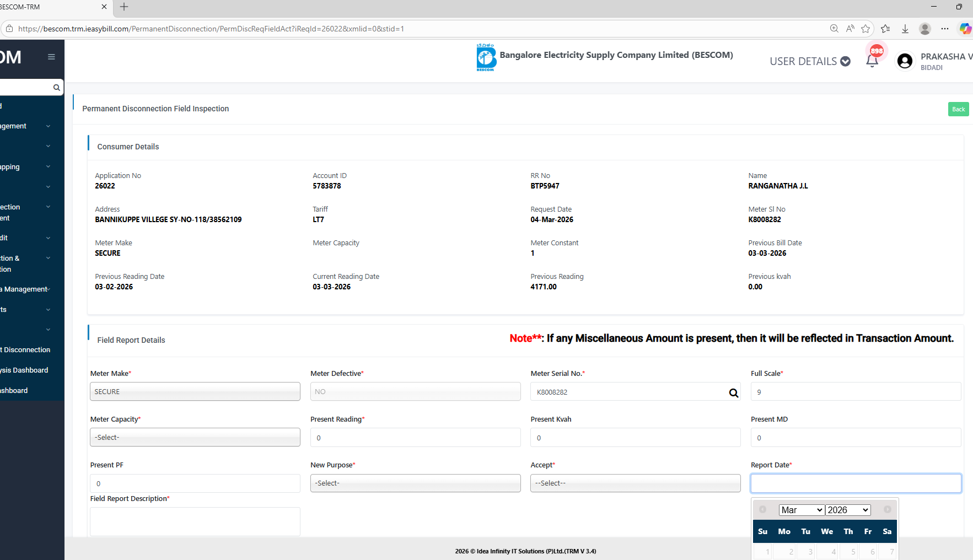The image size is (973, 560).
Task: Expand the sidebar item ending in 'ts'
Action: click(x=26, y=310)
